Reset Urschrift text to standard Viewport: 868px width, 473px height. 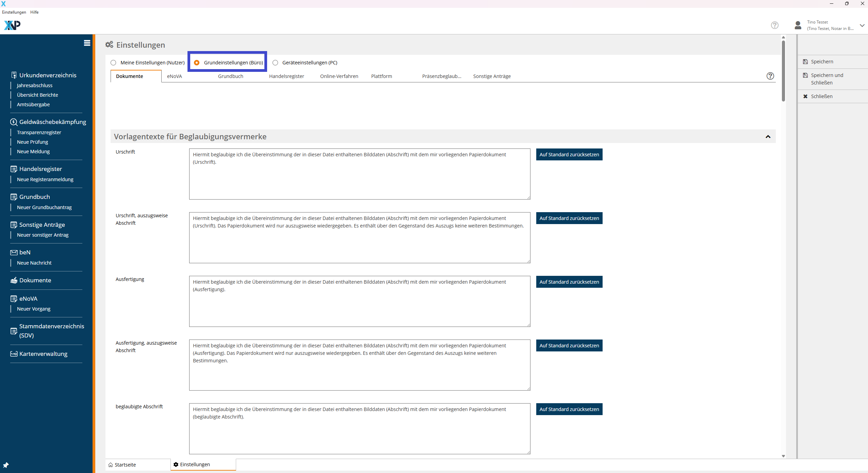[569, 155]
